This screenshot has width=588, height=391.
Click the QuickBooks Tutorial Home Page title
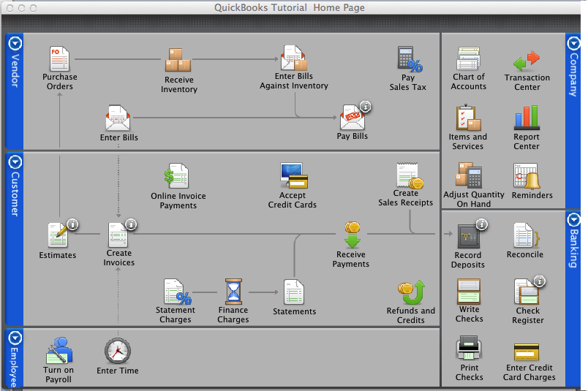(x=290, y=8)
